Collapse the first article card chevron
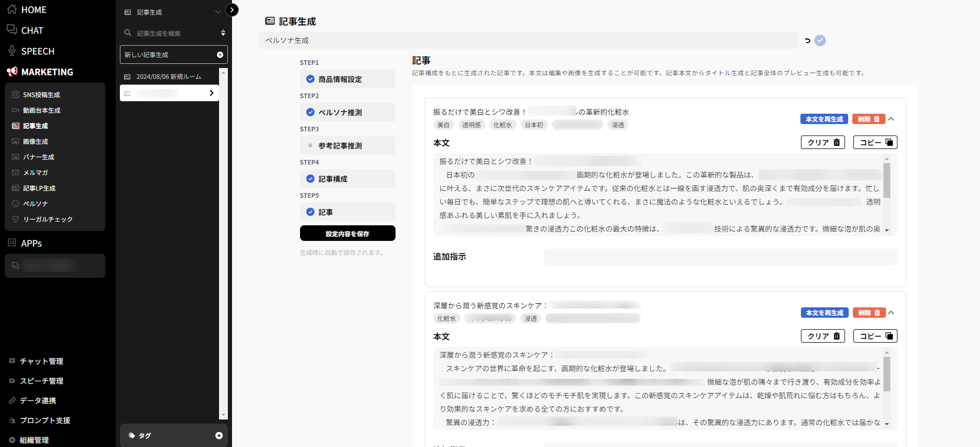The image size is (980, 447). tap(891, 119)
